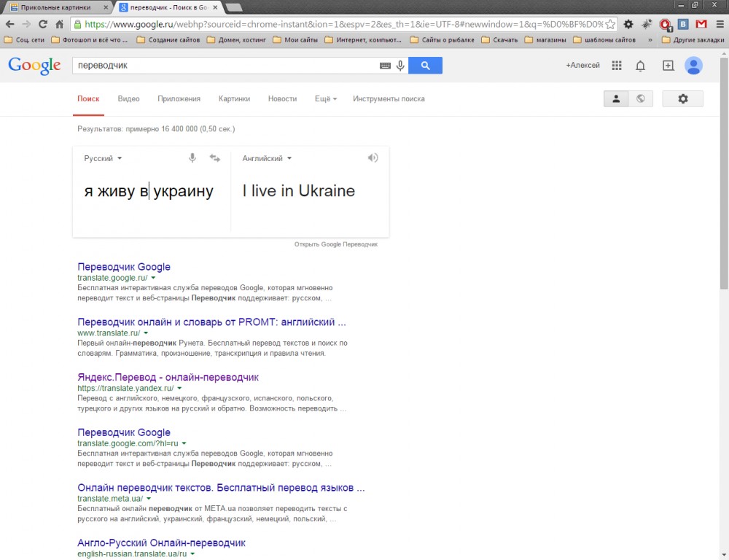Click into the переводчик search input field
The height and width of the screenshot is (560, 729).
pos(219,66)
